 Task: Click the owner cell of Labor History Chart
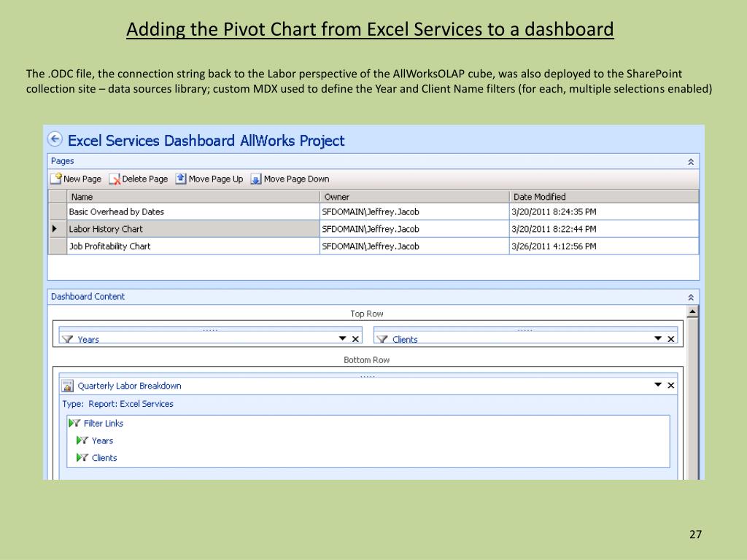click(414, 228)
